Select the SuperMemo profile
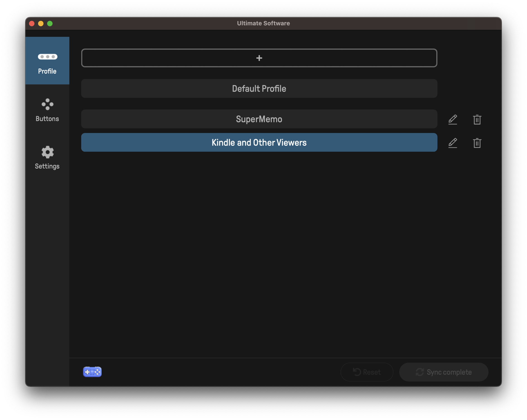 pyautogui.click(x=259, y=119)
